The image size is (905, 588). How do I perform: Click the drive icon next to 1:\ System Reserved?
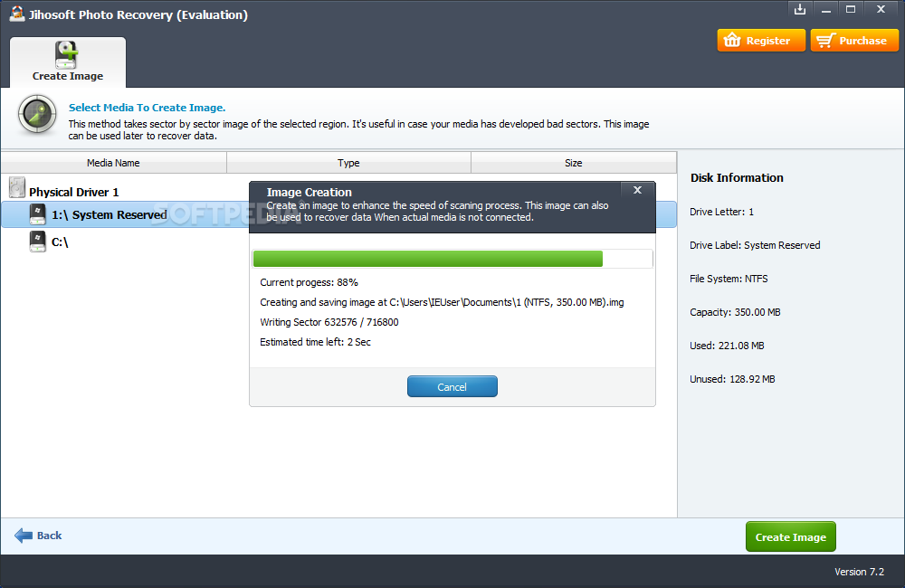37,214
